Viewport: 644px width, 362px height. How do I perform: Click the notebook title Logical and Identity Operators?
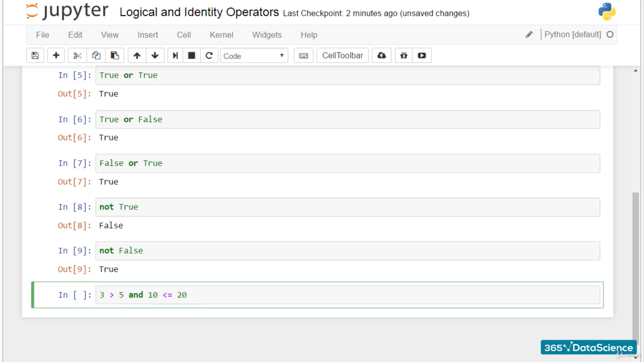(199, 12)
